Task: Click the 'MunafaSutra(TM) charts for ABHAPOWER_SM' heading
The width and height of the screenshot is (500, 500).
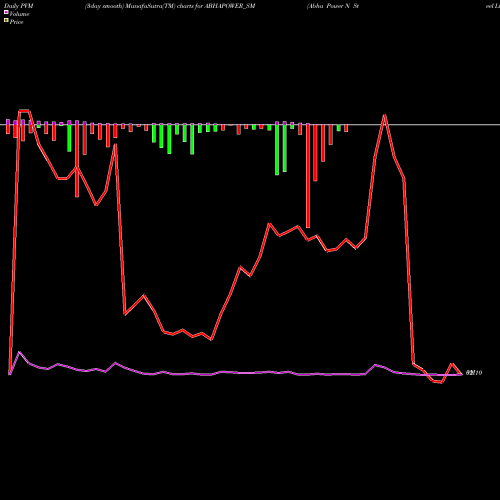Action: tap(191, 6)
